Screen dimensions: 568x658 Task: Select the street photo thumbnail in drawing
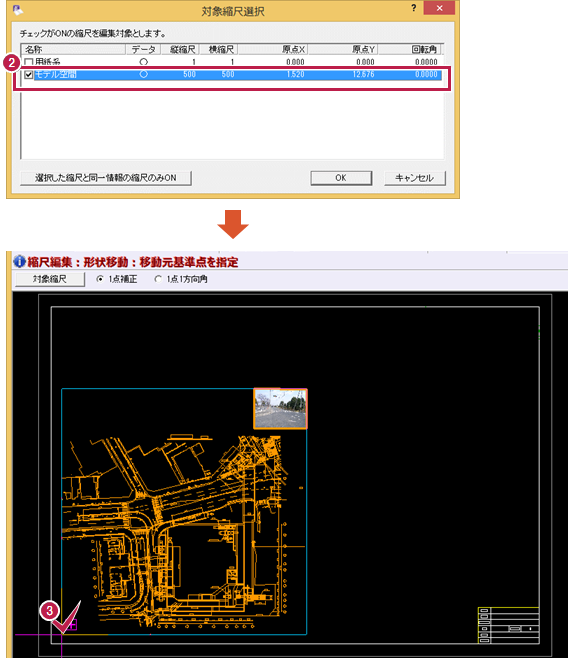pyautogui.click(x=281, y=409)
